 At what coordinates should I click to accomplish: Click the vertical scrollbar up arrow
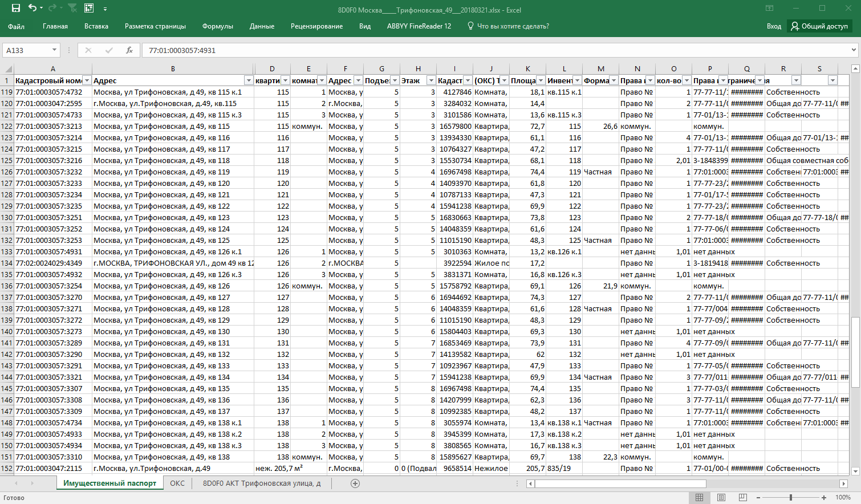[855, 69]
